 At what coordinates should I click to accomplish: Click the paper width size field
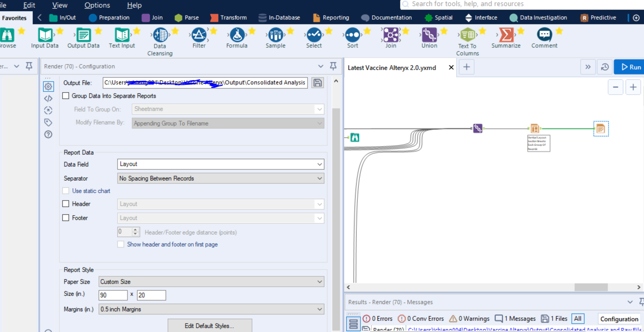(113, 295)
